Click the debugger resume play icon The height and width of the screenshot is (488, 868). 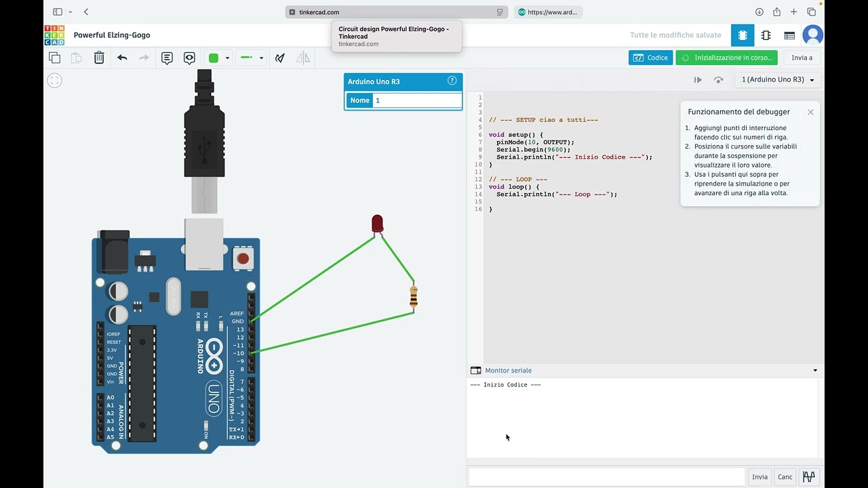tap(698, 80)
